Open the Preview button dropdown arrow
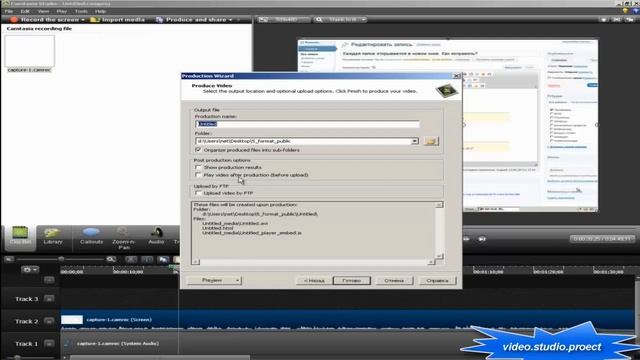 (238, 280)
